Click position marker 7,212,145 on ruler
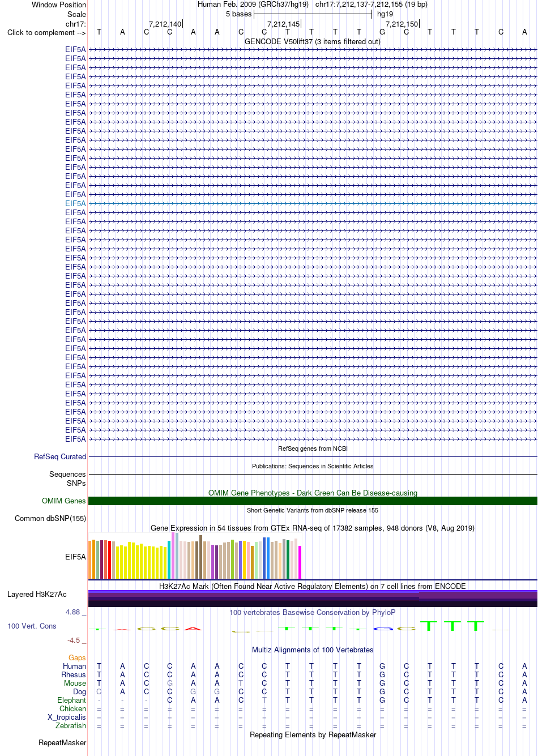 pyautogui.click(x=284, y=24)
